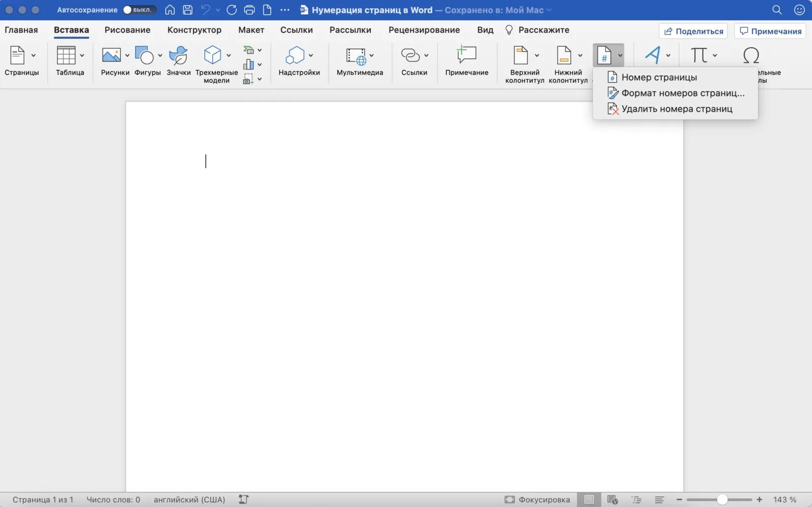
Task: Open the Примечания comments button
Action: (770, 31)
